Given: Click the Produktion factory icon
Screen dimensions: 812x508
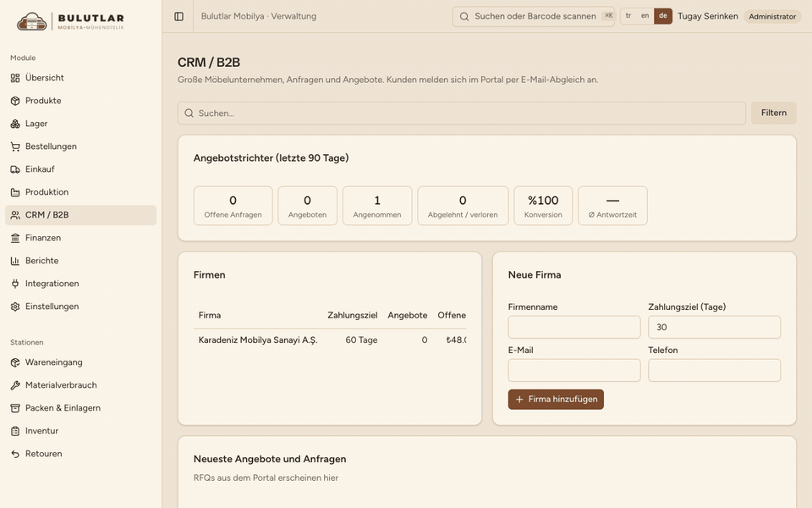Looking at the screenshot, I should pyautogui.click(x=15, y=192).
